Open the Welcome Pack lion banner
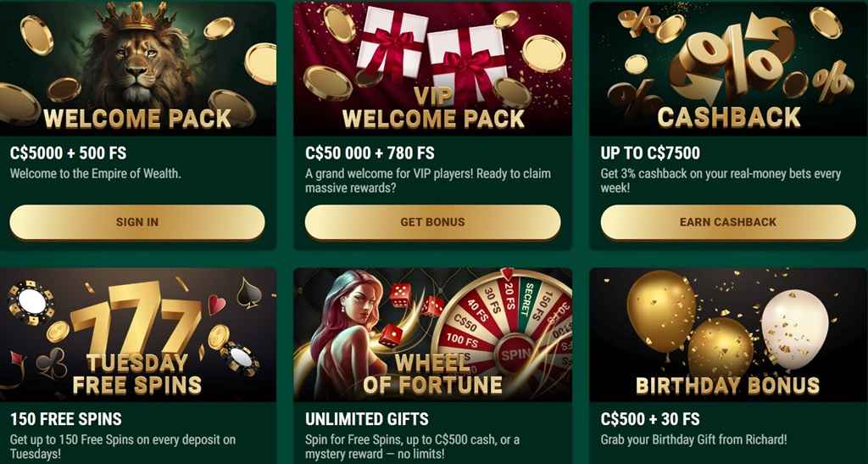Screen dimensions: 868x464 [138, 69]
